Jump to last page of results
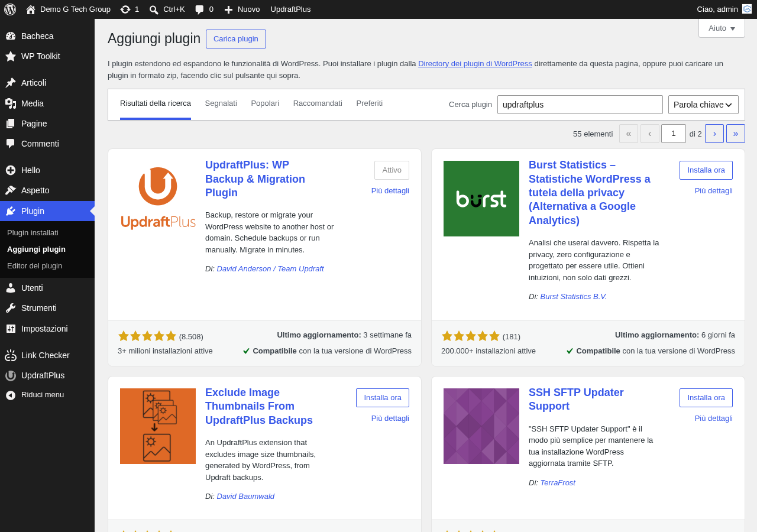This screenshot has width=757, height=532. [736, 134]
